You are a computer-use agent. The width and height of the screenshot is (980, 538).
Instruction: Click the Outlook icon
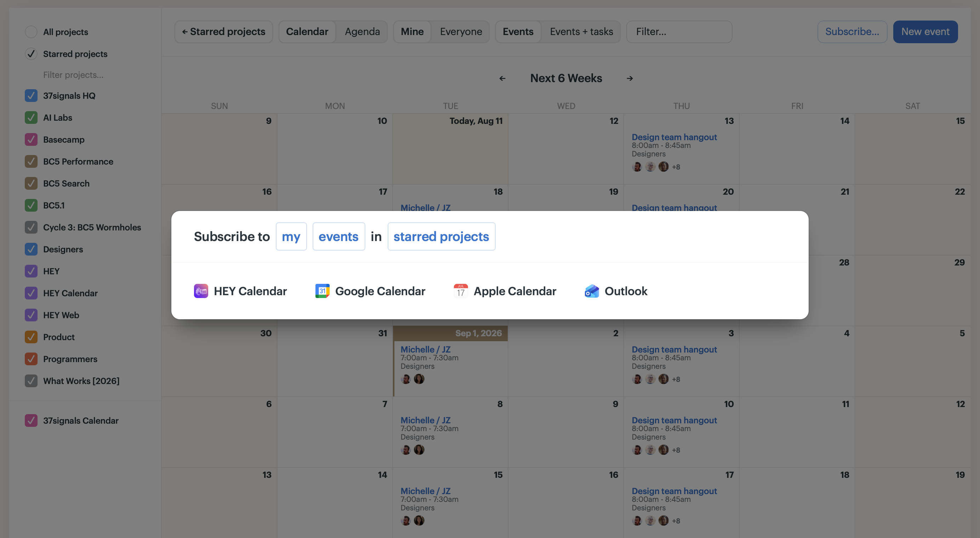(x=592, y=291)
